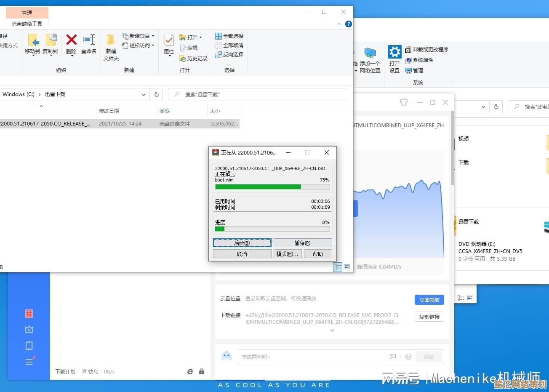Expand the 迅雷下载 address bar history dropdown
The width and height of the screenshot is (549, 392).
coord(144,95)
